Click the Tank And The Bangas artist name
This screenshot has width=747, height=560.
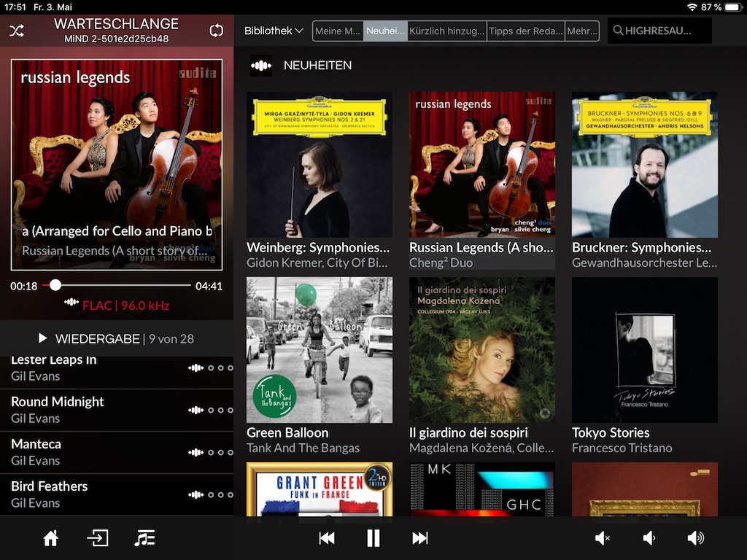303,448
